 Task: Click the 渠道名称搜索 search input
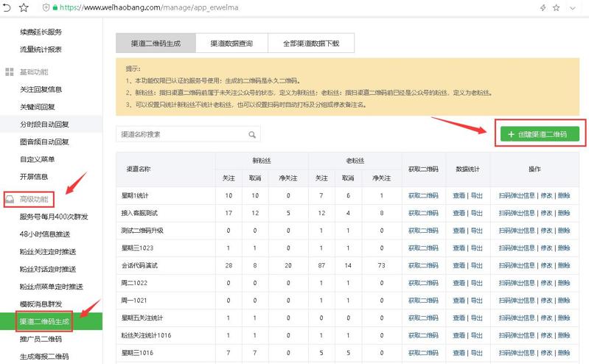coord(188,135)
